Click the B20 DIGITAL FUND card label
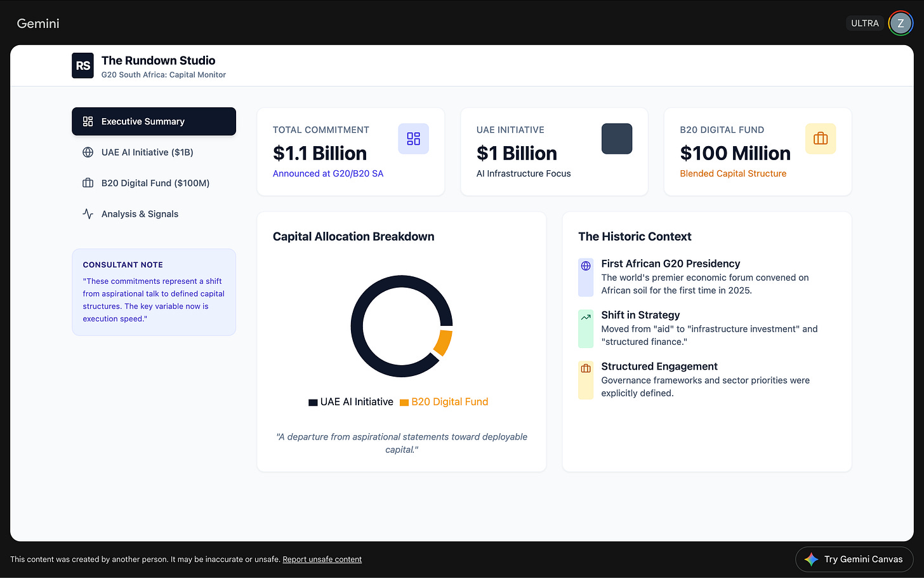Screen dimensions: 924x578 coord(722,130)
